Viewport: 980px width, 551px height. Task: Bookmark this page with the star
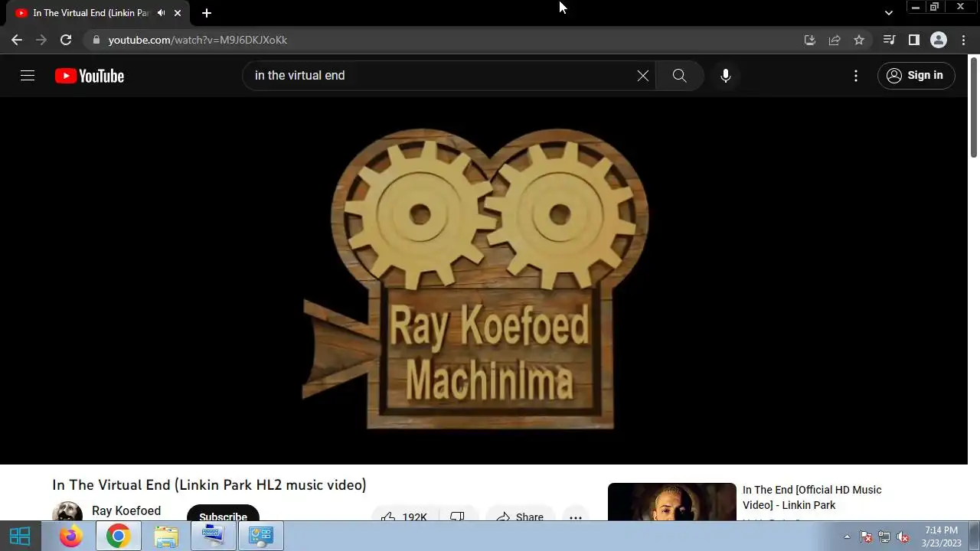(859, 40)
